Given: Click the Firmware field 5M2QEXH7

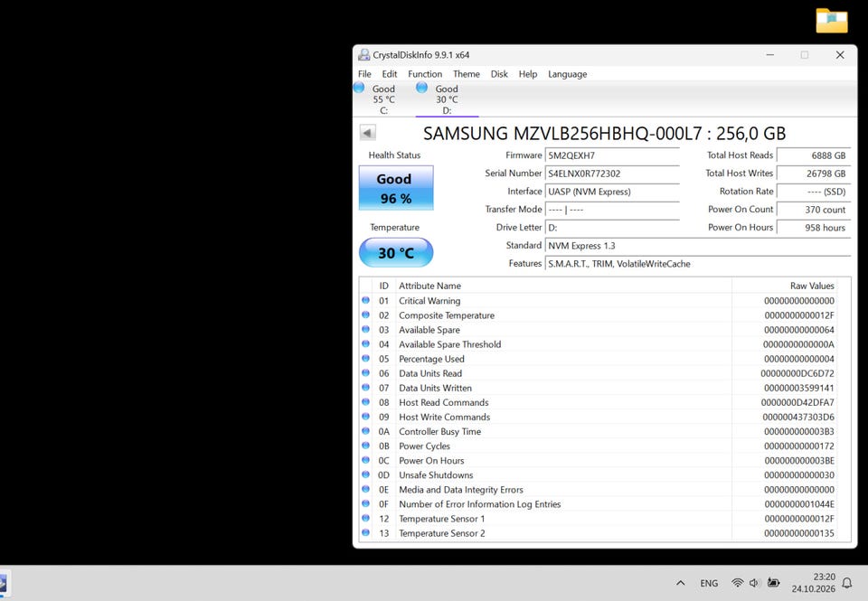Looking at the screenshot, I should (x=612, y=155).
